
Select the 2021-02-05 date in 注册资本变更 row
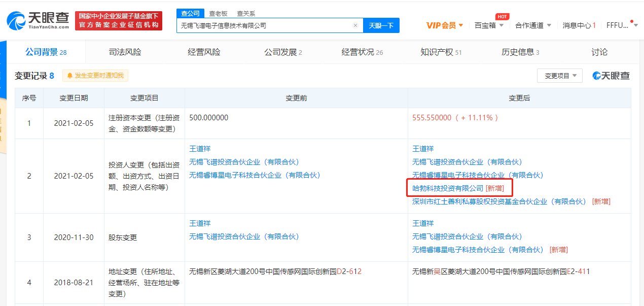[x=74, y=123]
